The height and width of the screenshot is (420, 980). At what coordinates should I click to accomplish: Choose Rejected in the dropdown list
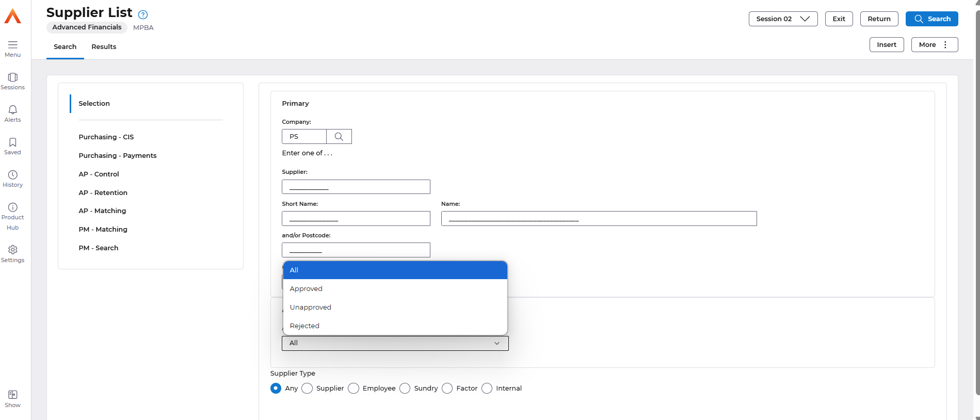(395, 326)
